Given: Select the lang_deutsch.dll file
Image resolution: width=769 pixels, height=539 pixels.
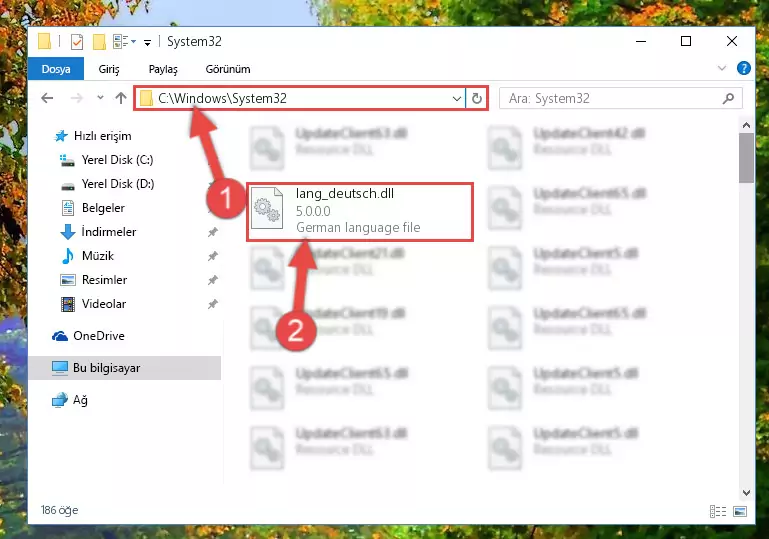Looking at the screenshot, I should tap(359, 212).
